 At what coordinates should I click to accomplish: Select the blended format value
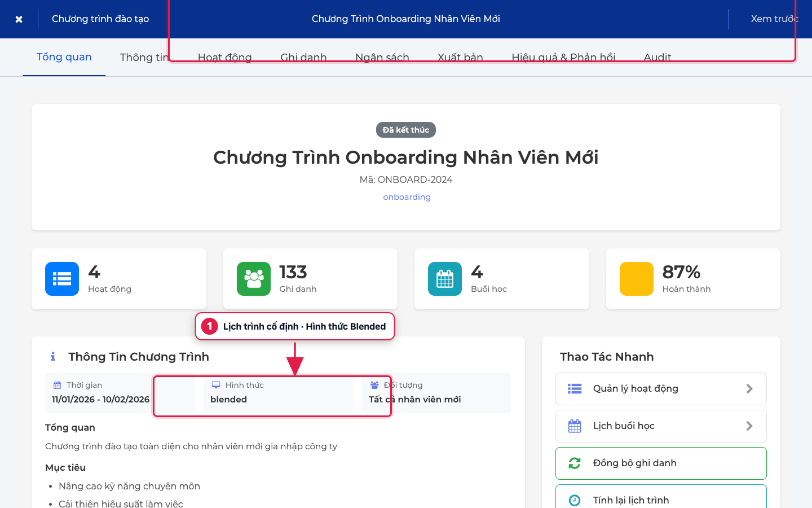(x=229, y=399)
